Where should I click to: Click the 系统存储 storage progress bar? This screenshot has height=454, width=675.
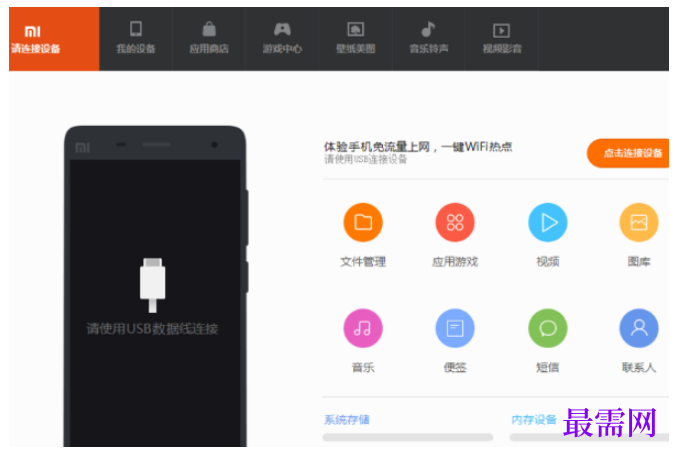(x=408, y=437)
